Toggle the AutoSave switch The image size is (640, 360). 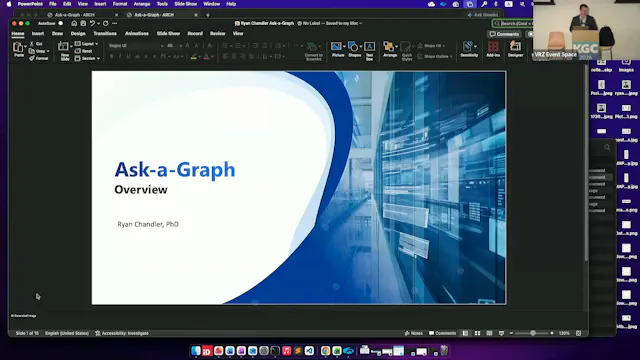(x=60, y=23)
